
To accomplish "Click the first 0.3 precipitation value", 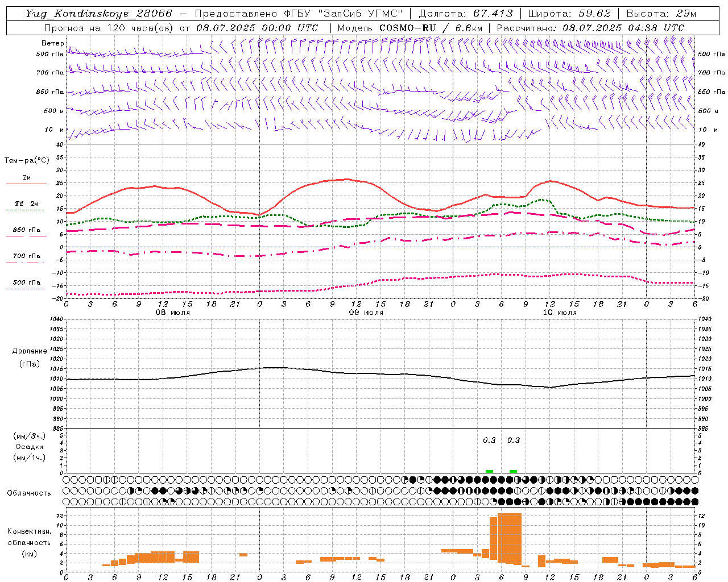I will point(489,440).
